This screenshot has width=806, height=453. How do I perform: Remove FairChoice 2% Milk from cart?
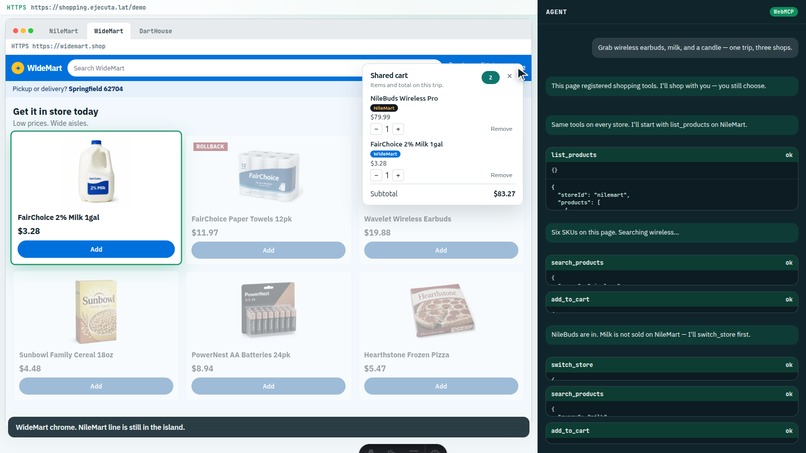coord(501,175)
